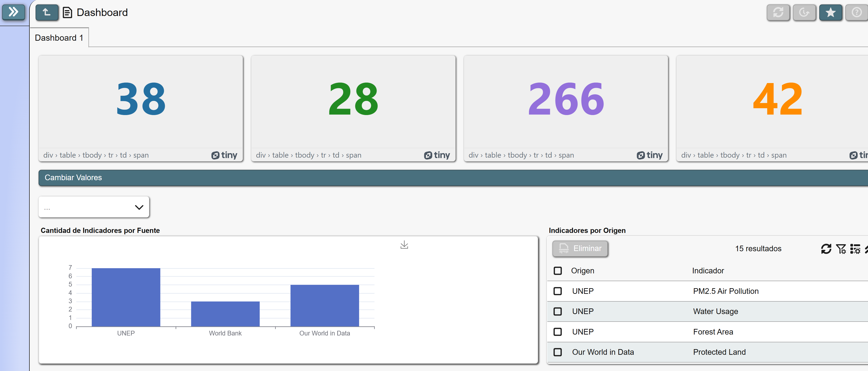
Task: Click the UNEP bar in chart
Action: [126, 297]
